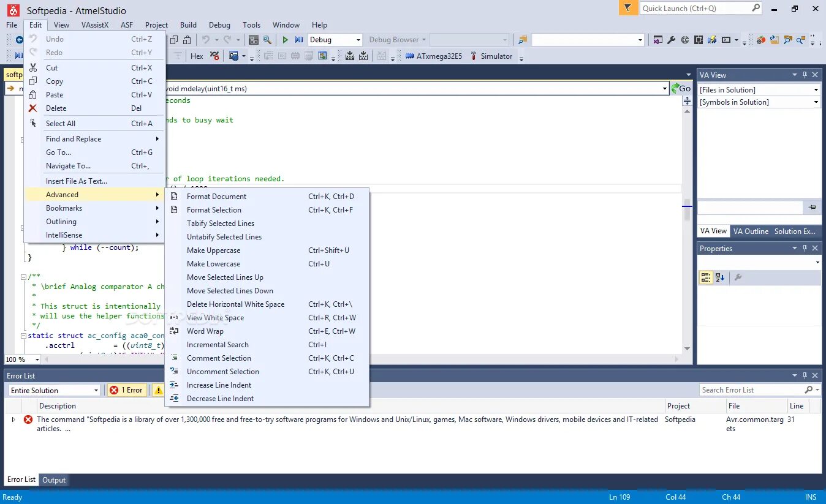The image size is (826, 504).
Task: Toggle Alphabetical sort in Properties panel
Action: tap(720, 277)
